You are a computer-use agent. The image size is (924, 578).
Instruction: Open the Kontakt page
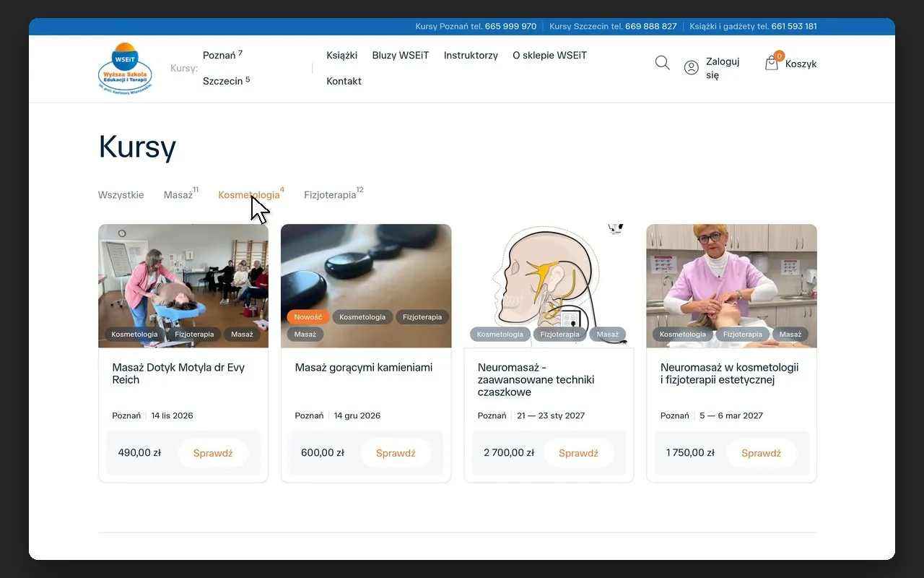[344, 81]
